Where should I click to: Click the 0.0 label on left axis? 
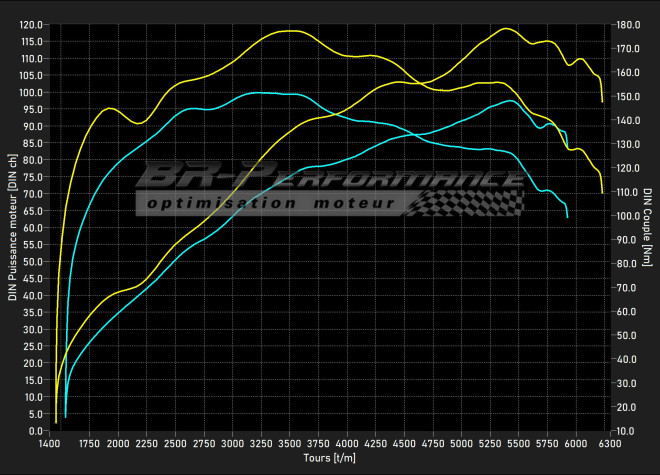pyautogui.click(x=37, y=431)
